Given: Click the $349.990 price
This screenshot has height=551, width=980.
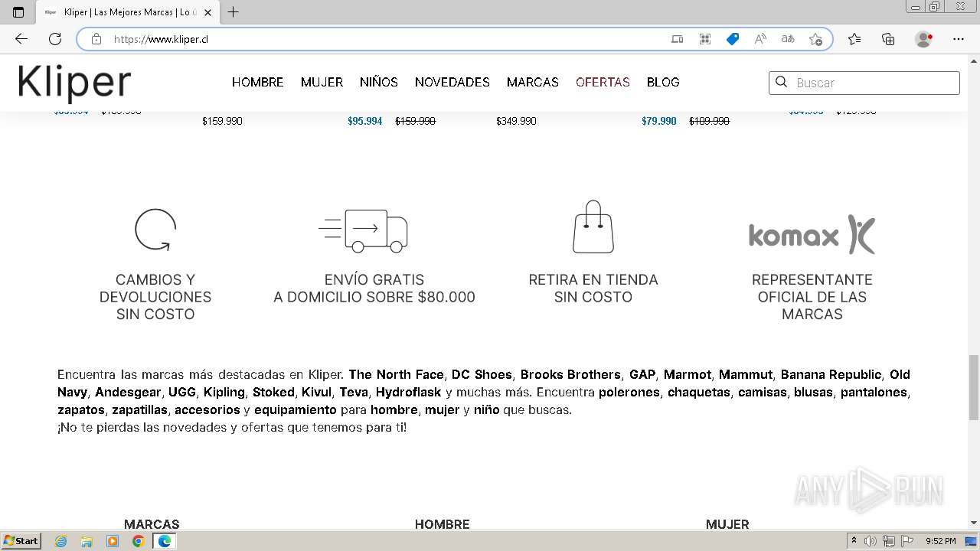Looking at the screenshot, I should [516, 121].
